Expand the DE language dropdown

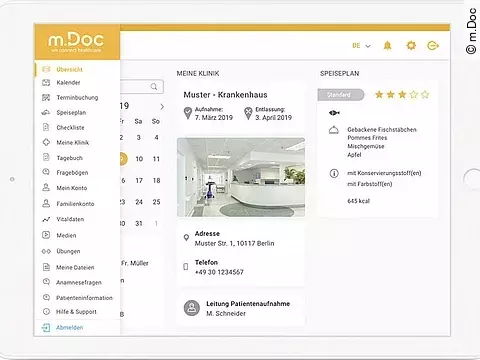point(361,46)
